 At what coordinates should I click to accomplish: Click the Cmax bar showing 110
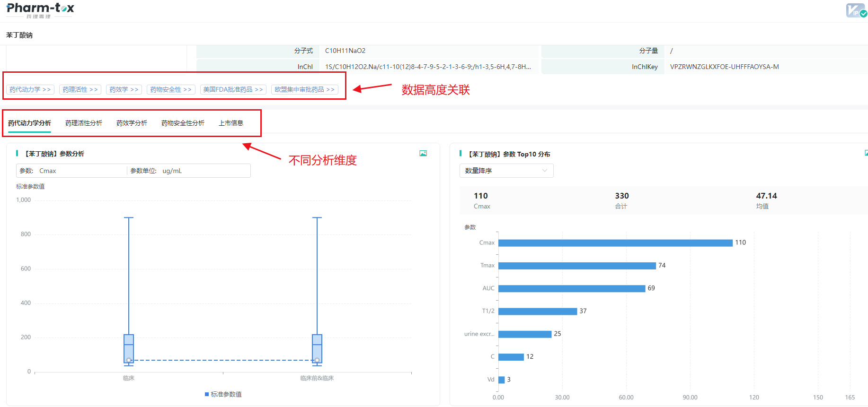pos(615,243)
